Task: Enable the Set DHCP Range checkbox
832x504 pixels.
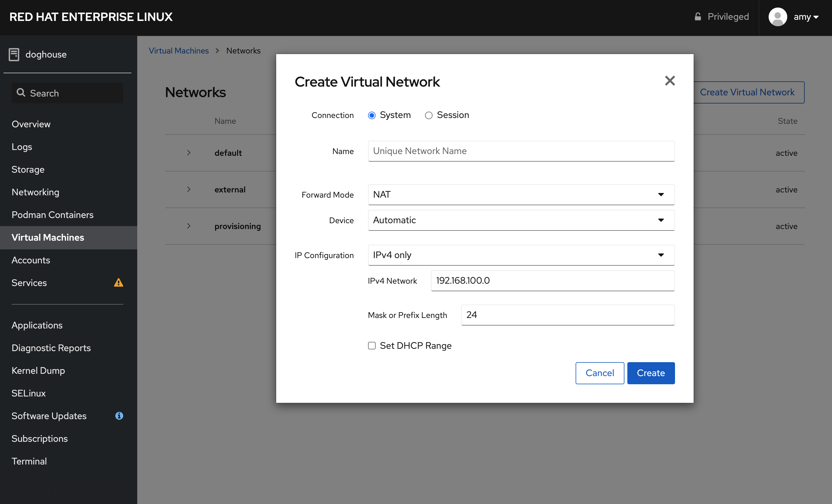Action: [372, 345]
